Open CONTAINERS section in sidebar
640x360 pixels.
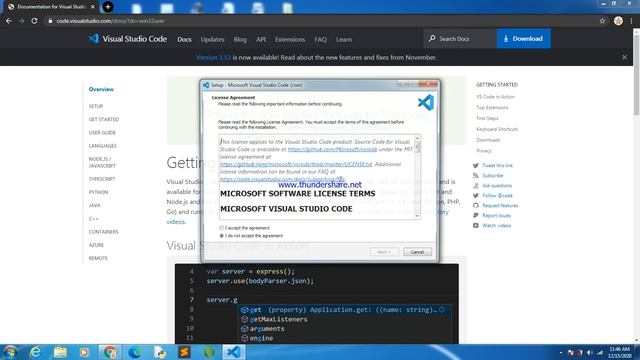pos(103,231)
